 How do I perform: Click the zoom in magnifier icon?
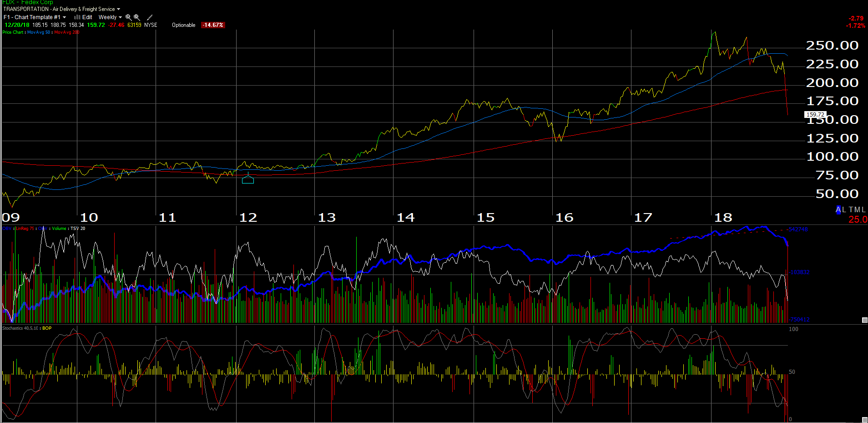(x=128, y=17)
